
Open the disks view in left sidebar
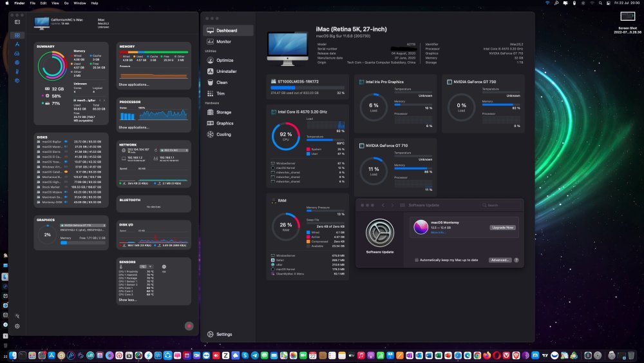pyautogui.click(x=17, y=54)
